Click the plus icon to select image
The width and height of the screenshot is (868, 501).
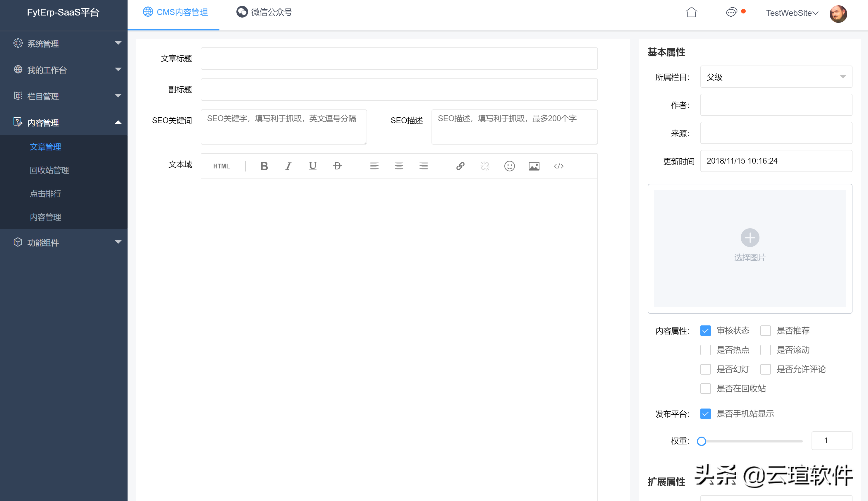pos(750,237)
